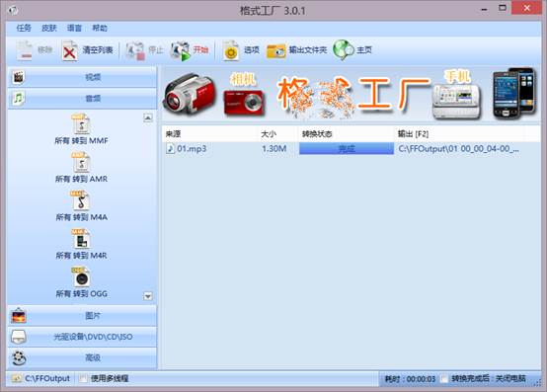
Task: Expand the Advanced (高级) category panel
Action: (x=82, y=357)
